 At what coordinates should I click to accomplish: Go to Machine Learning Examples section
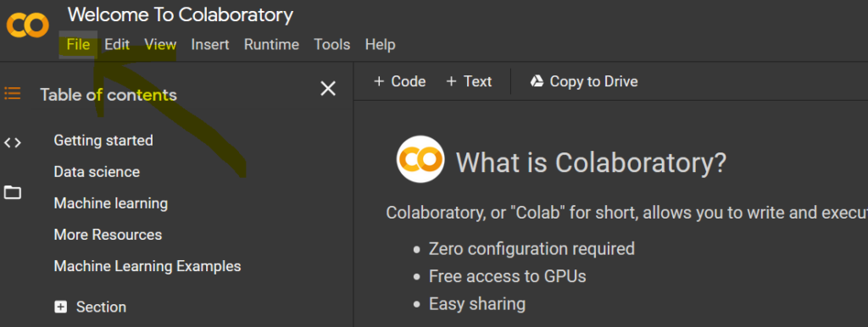147,266
